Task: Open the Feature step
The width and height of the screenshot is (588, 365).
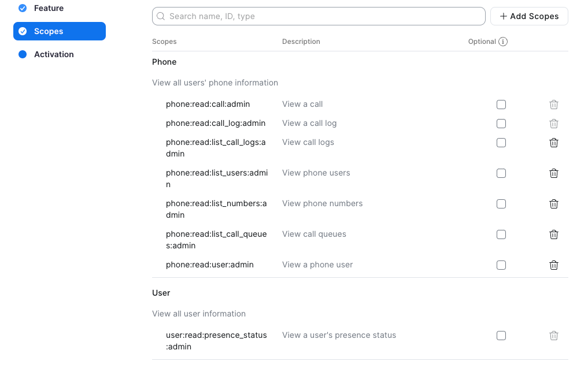Action: pyautogui.click(x=41, y=8)
